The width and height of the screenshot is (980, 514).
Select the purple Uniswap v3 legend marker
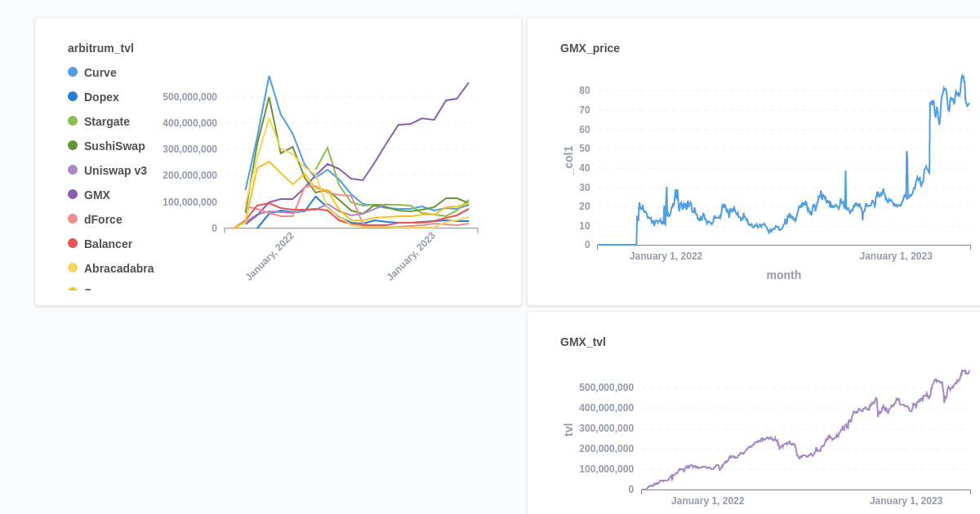[x=73, y=171]
